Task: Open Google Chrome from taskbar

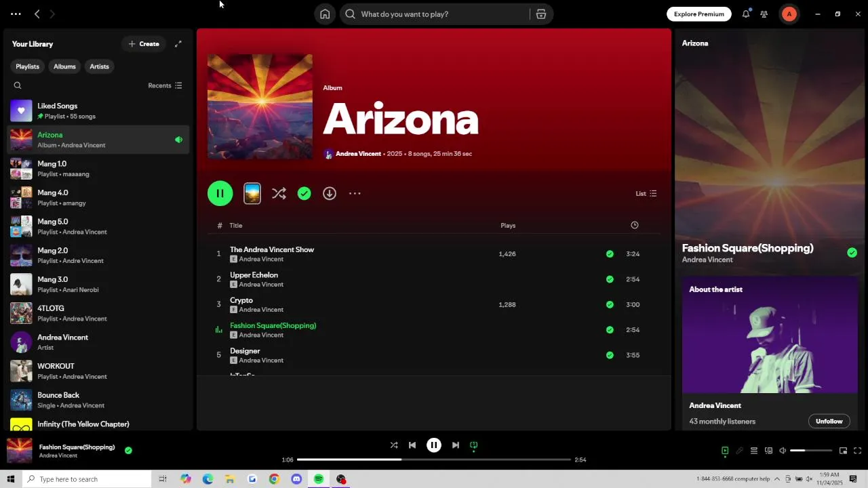Action: 274,479
